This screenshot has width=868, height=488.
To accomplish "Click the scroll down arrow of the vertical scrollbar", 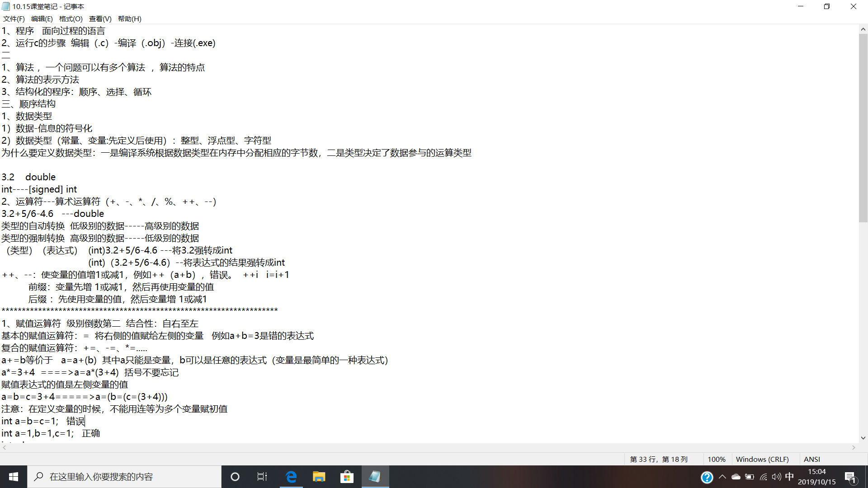I will click(863, 437).
